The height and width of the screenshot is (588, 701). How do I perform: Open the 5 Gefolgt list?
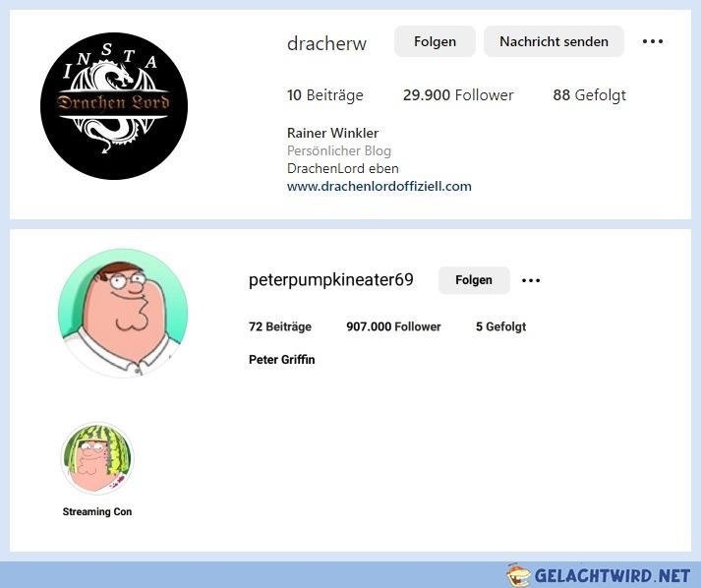pos(500,326)
